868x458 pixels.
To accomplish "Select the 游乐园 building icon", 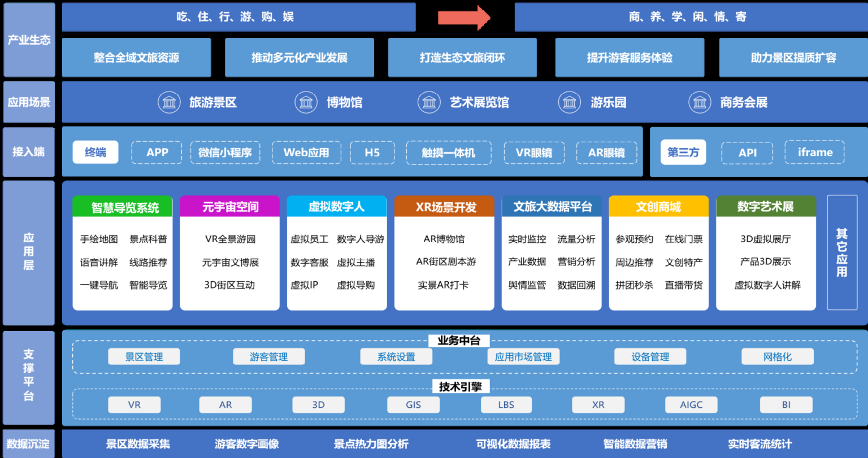I will 569,102.
